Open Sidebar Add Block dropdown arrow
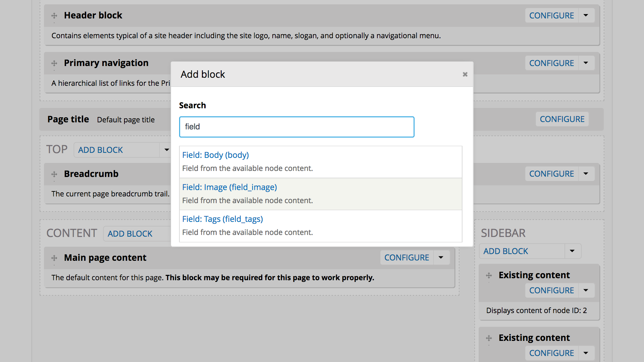 [x=572, y=251]
